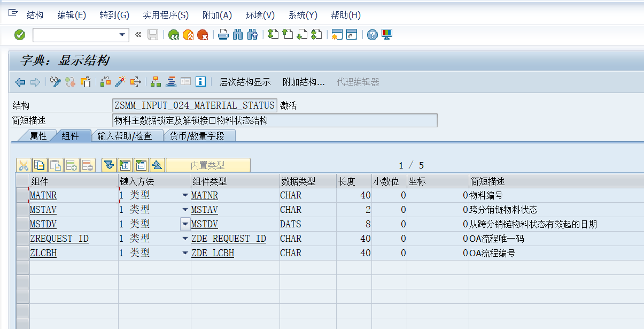644x329 pixels.
Task: Click the expand all components icon
Action: [109, 165]
